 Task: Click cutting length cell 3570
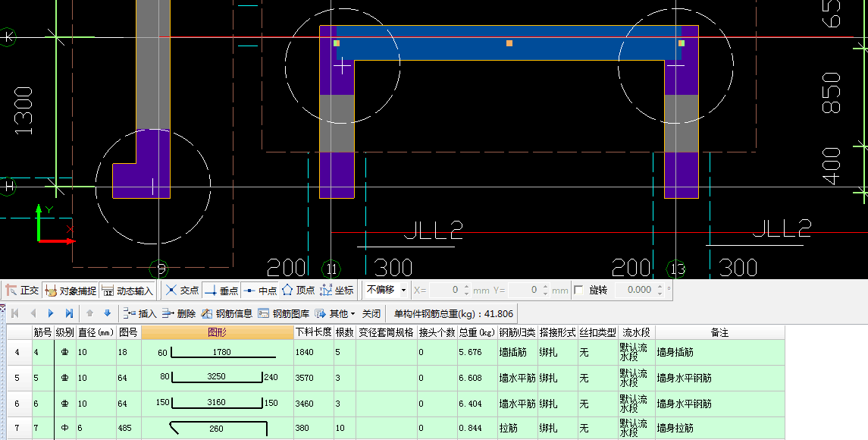313,378
